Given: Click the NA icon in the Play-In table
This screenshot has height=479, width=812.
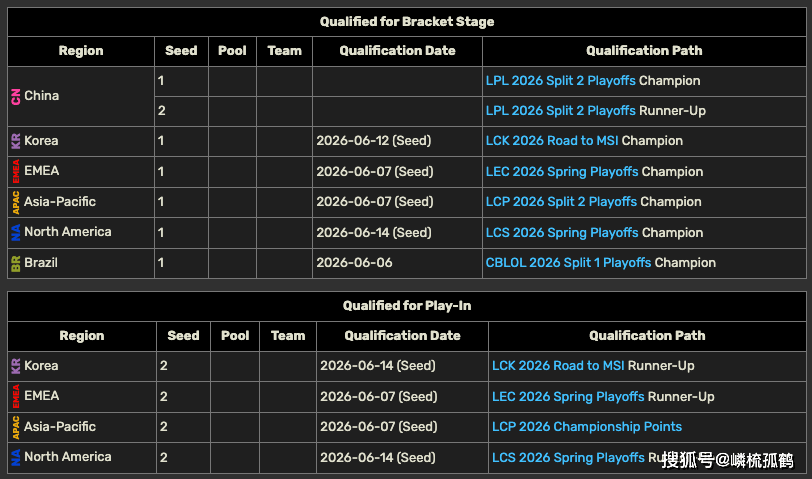Looking at the screenshot, I should tap(15, 457).
